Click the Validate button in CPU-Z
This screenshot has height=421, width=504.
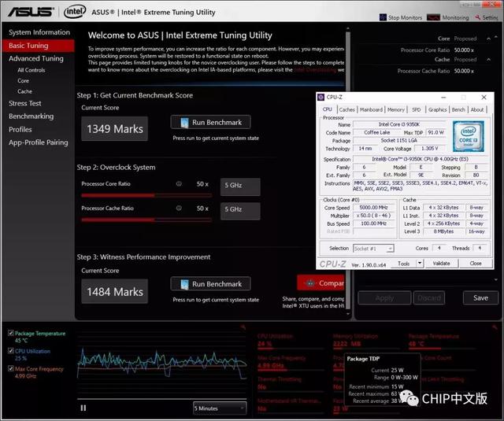(441, 264)
